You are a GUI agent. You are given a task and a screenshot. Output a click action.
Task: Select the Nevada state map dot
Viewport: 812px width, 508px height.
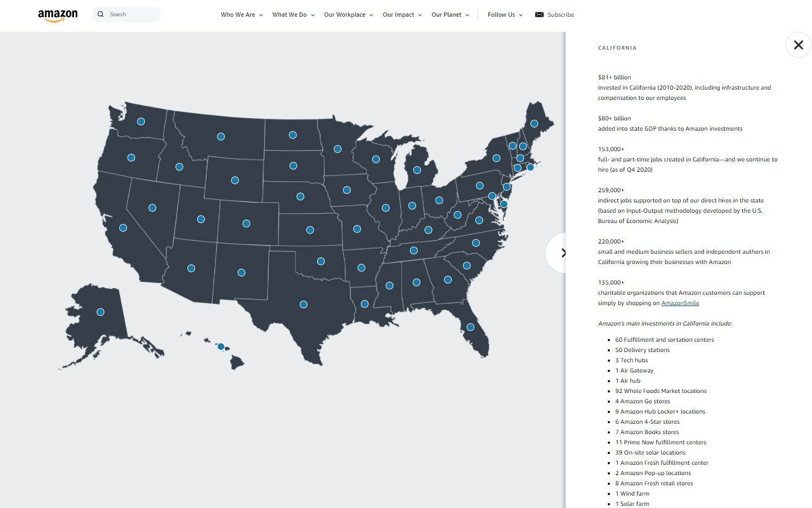pyautogui.click(x=152, y=208)
